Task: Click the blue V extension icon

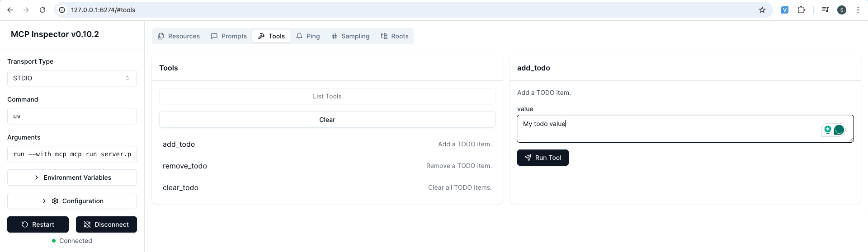Action: pyautogui.click(x=785, y=10)
